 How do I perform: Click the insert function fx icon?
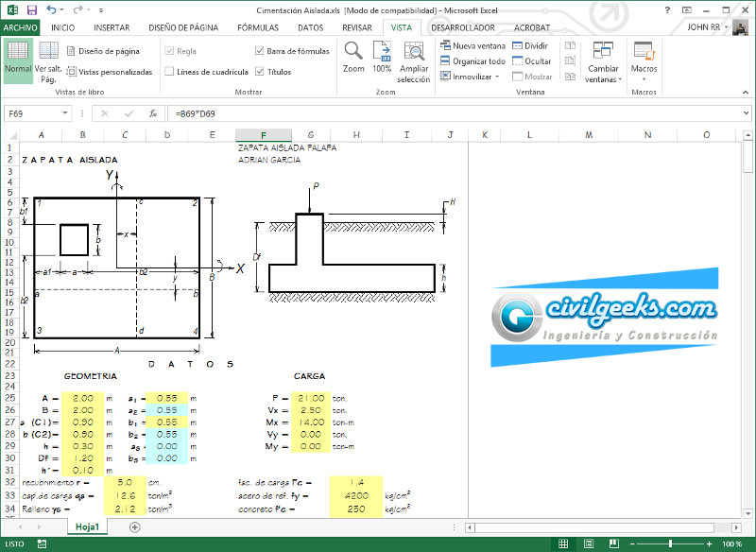coord(153,113)
